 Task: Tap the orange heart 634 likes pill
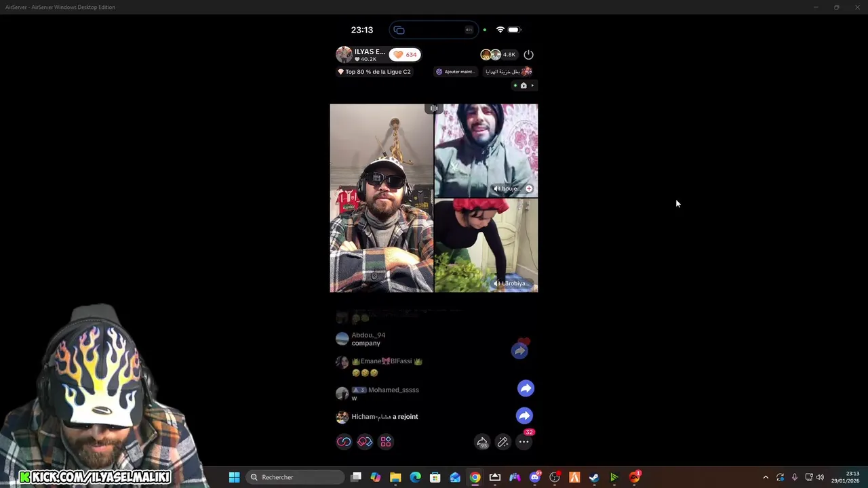405,54
